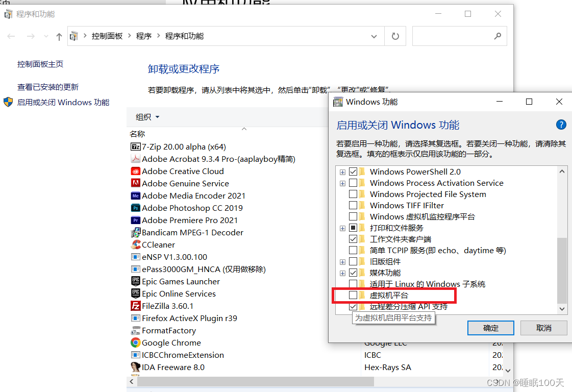Check 适用于 Linux 的 Windows 子系统 checkbox
The image size is (572, 392).
coord(353,284)
